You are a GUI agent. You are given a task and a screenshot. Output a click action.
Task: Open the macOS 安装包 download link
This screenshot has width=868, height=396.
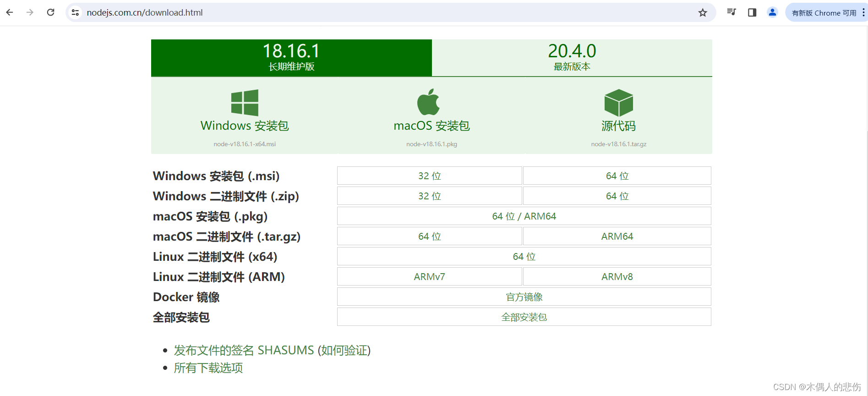(431, 126)
